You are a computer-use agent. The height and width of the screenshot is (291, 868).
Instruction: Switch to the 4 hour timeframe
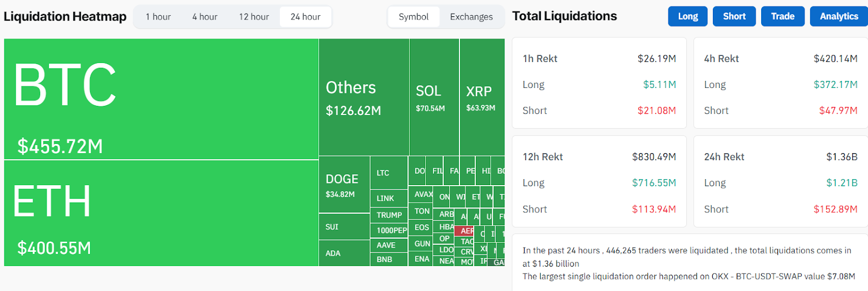(205, 17)
